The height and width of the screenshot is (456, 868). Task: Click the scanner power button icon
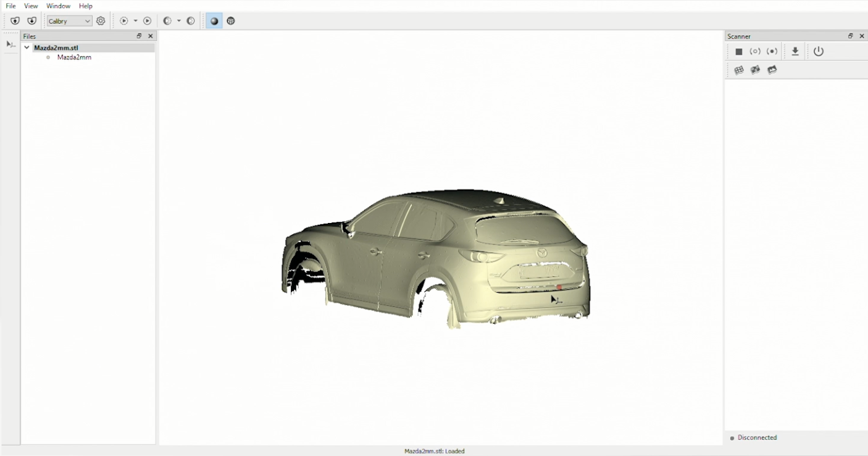(819, 52)
